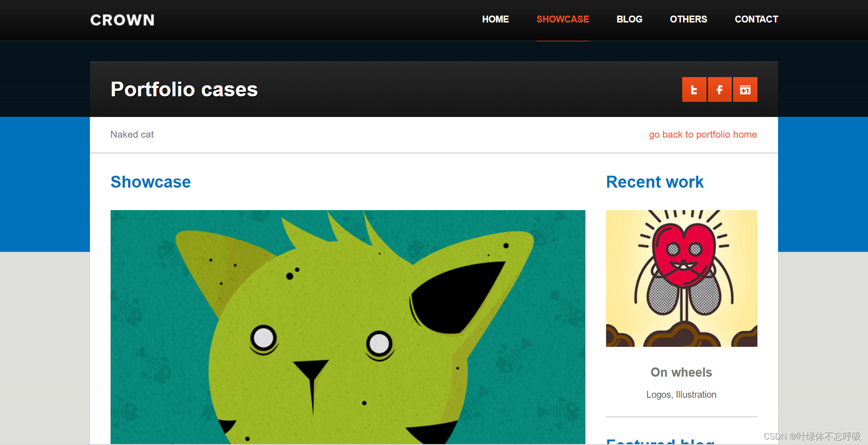
Task: Click the 'On wheels' title
Action: point(681,372)
